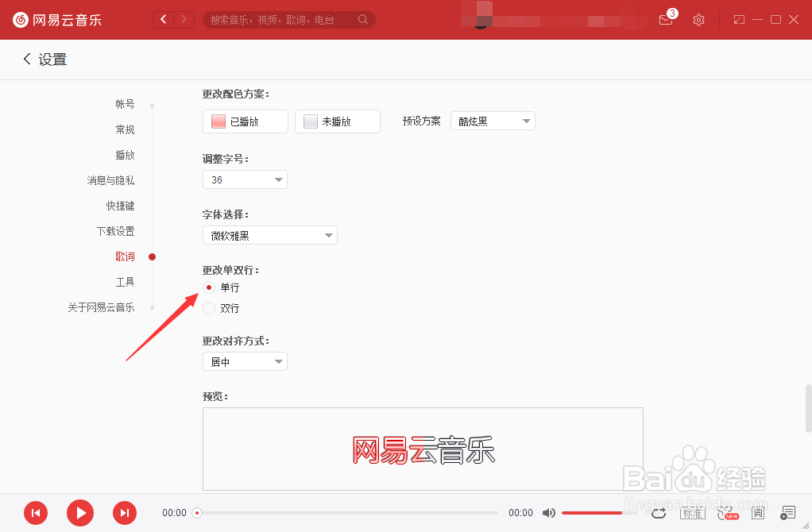Open the font size dropdown showing 36
The height and width of the screenshot is (532, 812).
pos(245,179)
